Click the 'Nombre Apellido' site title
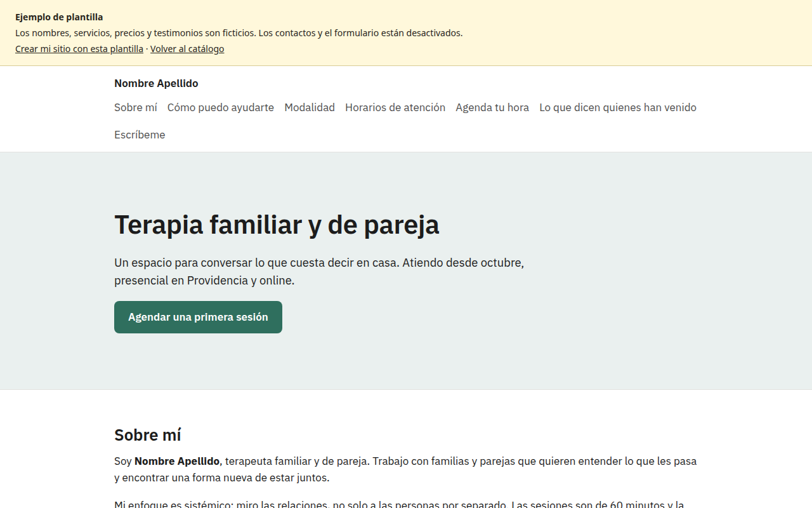Image resolution: width=812 pixels, height=508 pixels. (156, 83)
